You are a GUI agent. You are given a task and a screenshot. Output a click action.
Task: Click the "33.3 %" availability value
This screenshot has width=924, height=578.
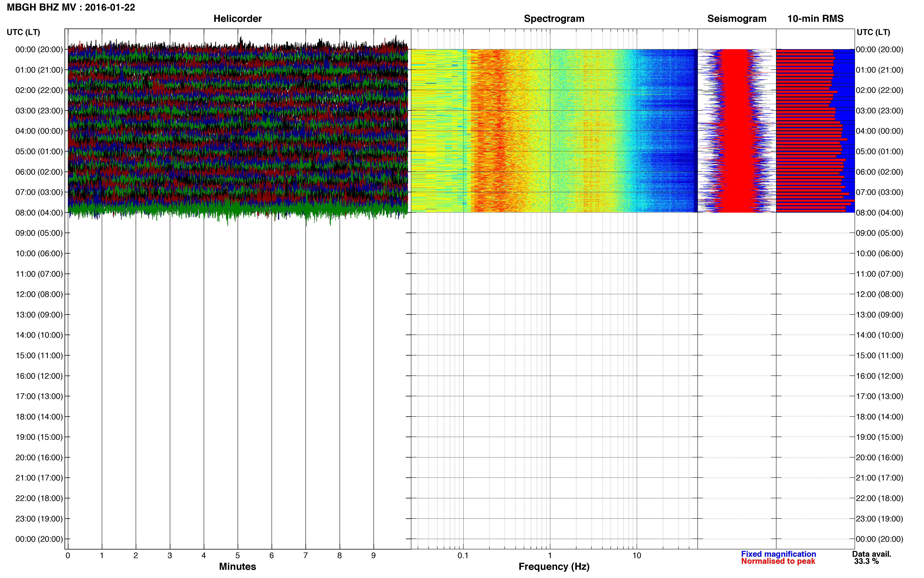point(867,561)
